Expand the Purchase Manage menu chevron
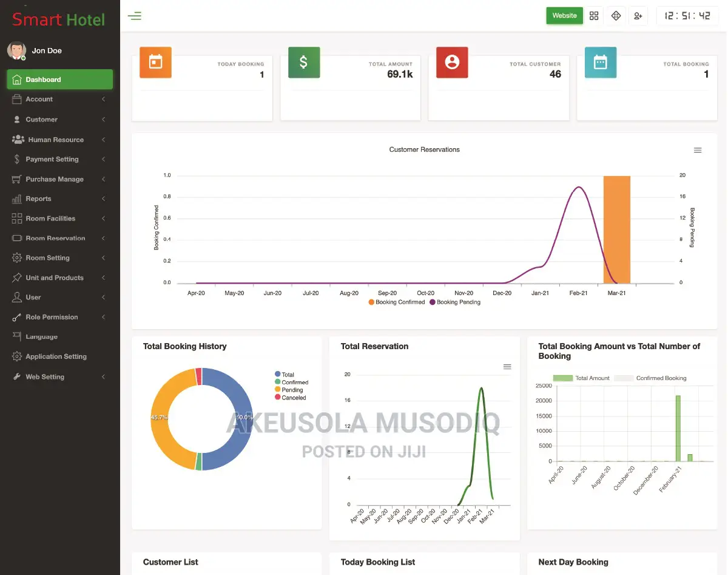The height and width of the screenshot is (575, 728). pos(104,179)
